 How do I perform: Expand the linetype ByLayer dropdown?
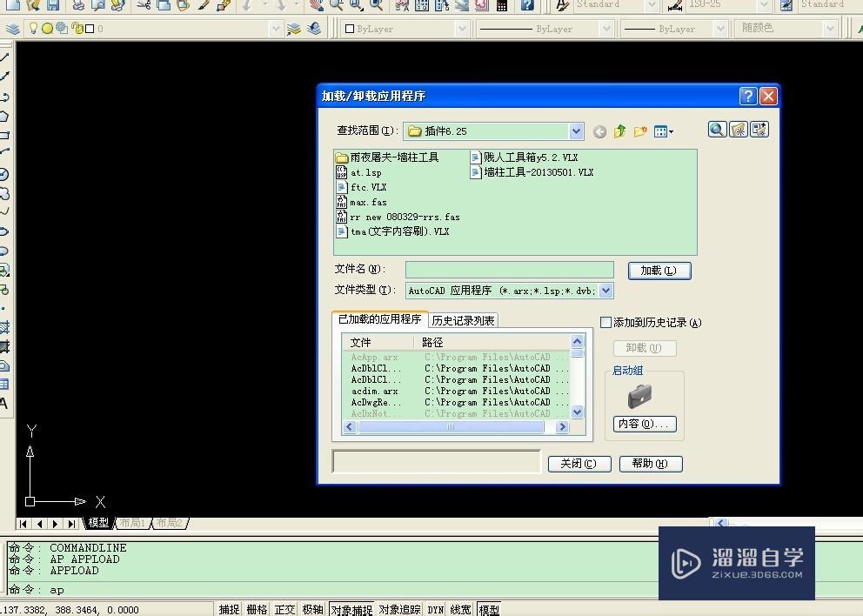point(606,28)
